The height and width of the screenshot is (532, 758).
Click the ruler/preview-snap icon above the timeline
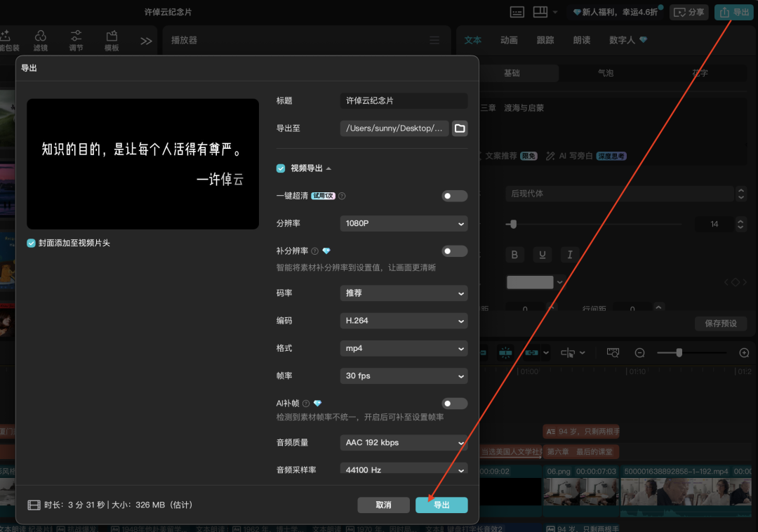pos(613,352)
